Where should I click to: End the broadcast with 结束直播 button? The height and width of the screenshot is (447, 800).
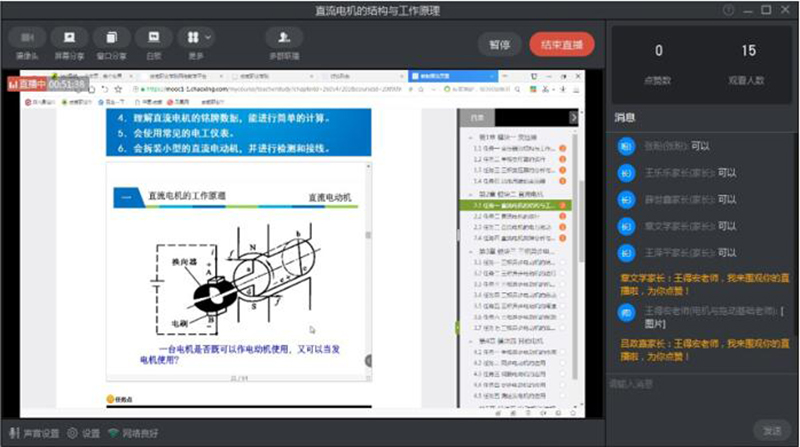click(x=562, y=45)
